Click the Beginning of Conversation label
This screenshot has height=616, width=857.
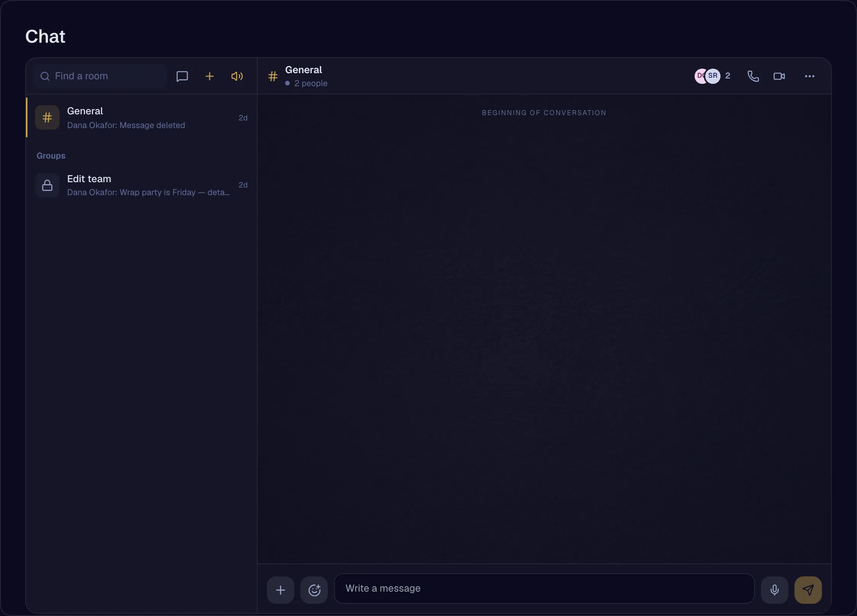click(x=544, y=113)
